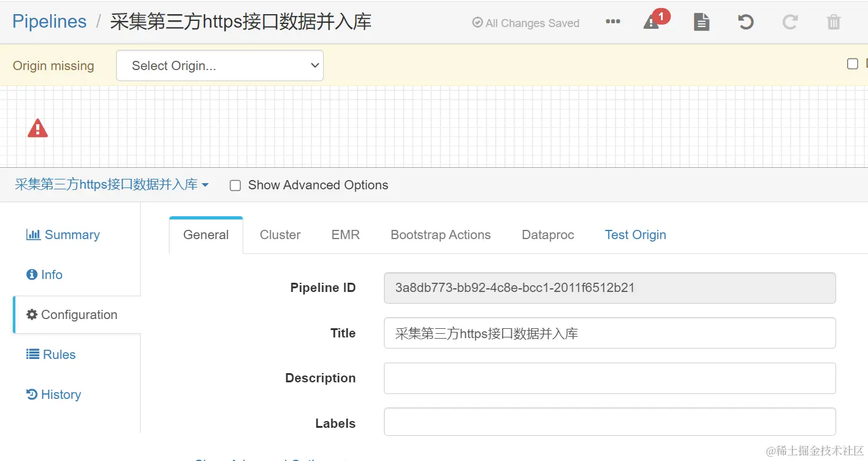Open the more options ellipsis menu
The image size is (868, 461).
pos(612,22)
